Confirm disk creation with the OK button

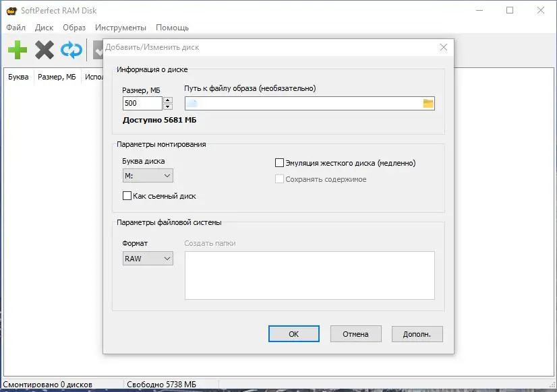pos(293,333)
